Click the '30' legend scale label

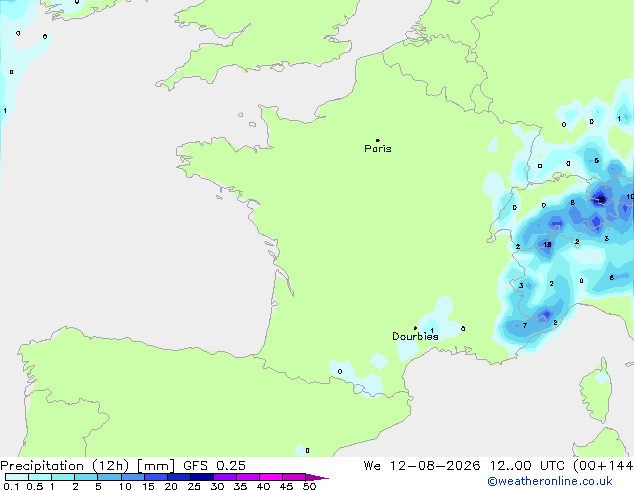tap(217, 486)
